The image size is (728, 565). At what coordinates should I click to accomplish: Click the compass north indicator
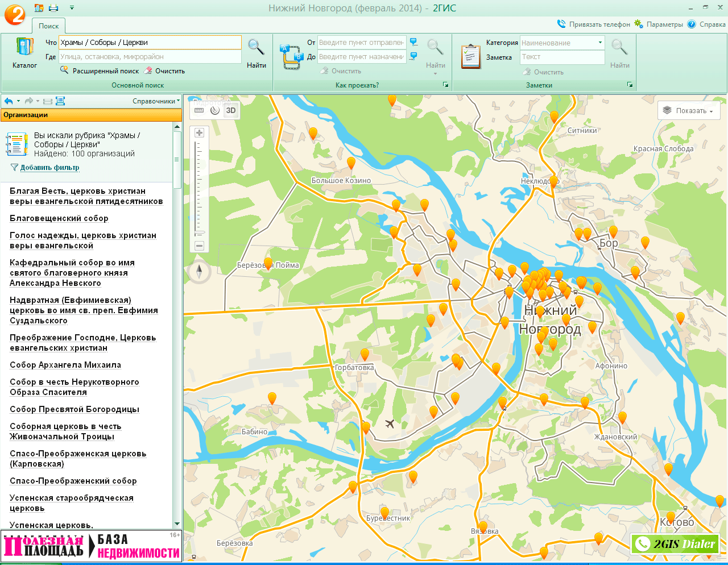pos(199,272)
